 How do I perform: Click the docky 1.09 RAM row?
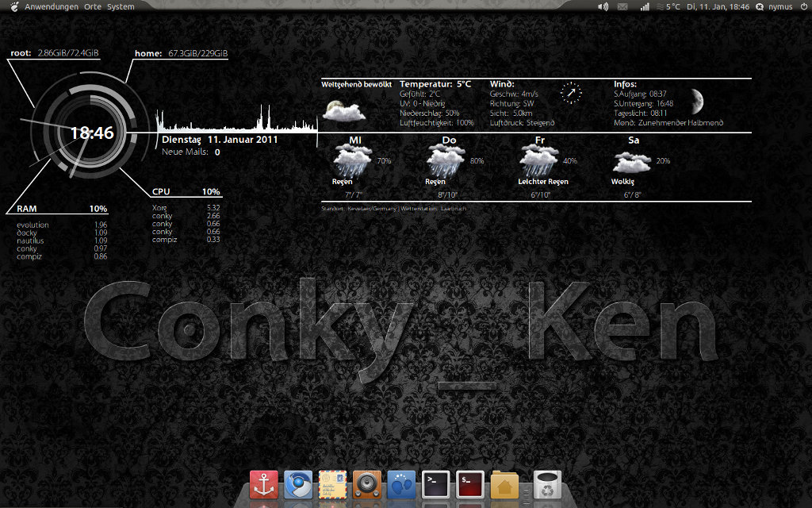tap(62, 233)
